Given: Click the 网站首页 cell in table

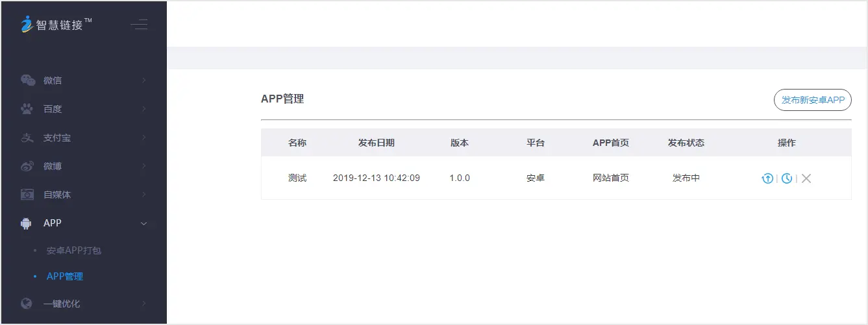Looking at the screenshot, I should pos(611,178).
